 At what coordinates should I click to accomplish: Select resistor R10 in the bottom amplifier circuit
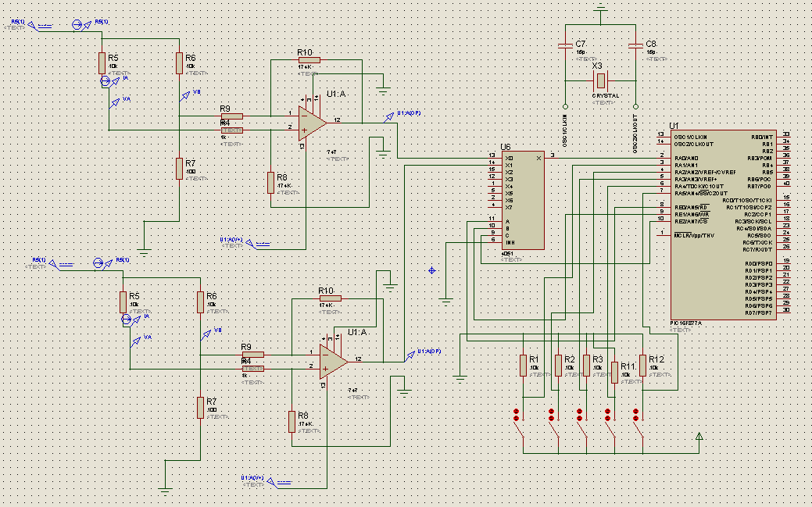point(331,298)
